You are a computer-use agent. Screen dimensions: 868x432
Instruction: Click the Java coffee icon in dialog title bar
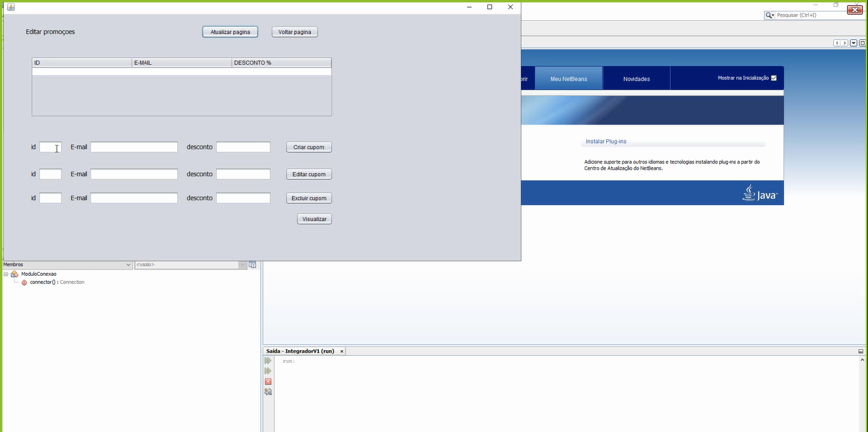10,6
